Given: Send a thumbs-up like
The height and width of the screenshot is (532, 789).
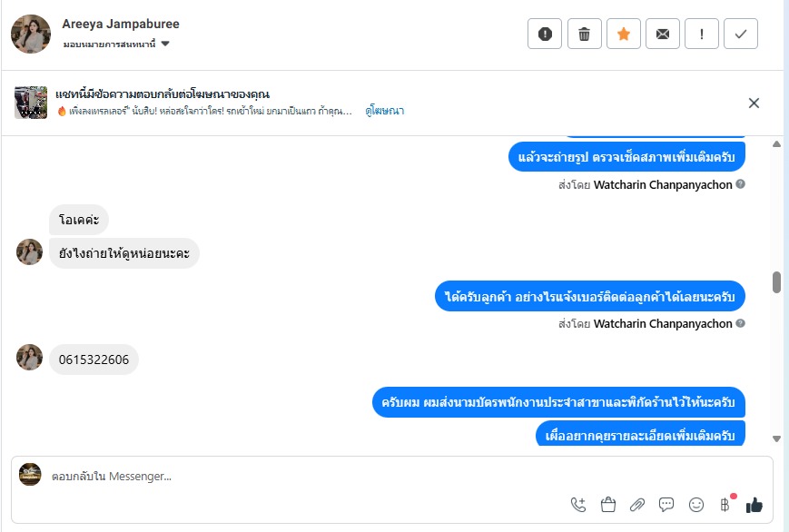Looking at the screenshot, I should (x=754, y=505).
